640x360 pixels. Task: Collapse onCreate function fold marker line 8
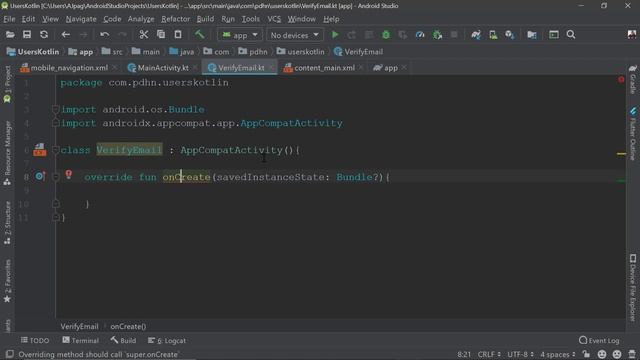(x=56, y=177)
